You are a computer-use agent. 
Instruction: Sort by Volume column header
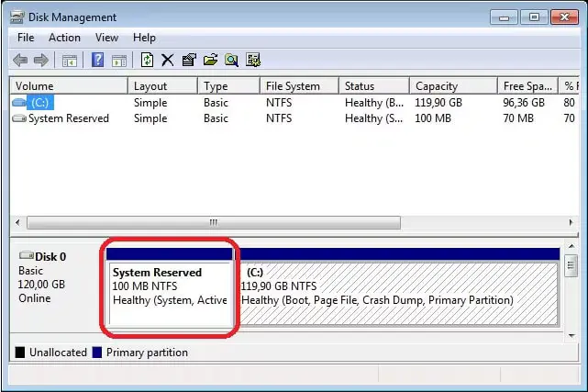coord(69,86)
